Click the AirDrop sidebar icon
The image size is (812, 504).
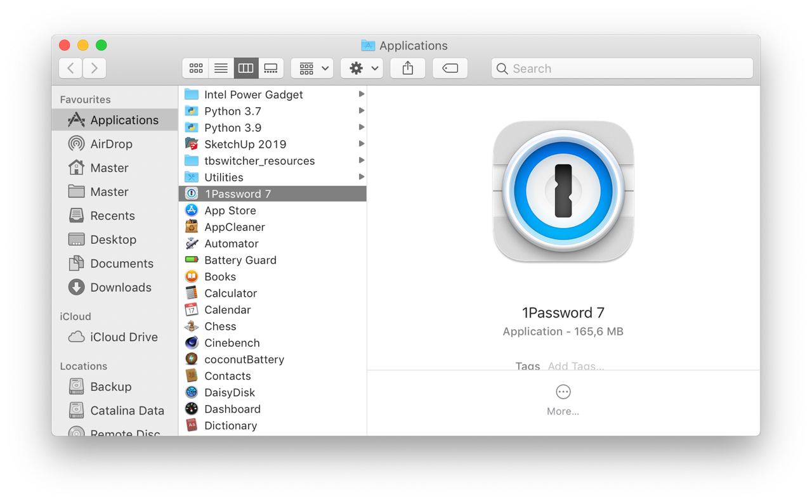point(76,144)
